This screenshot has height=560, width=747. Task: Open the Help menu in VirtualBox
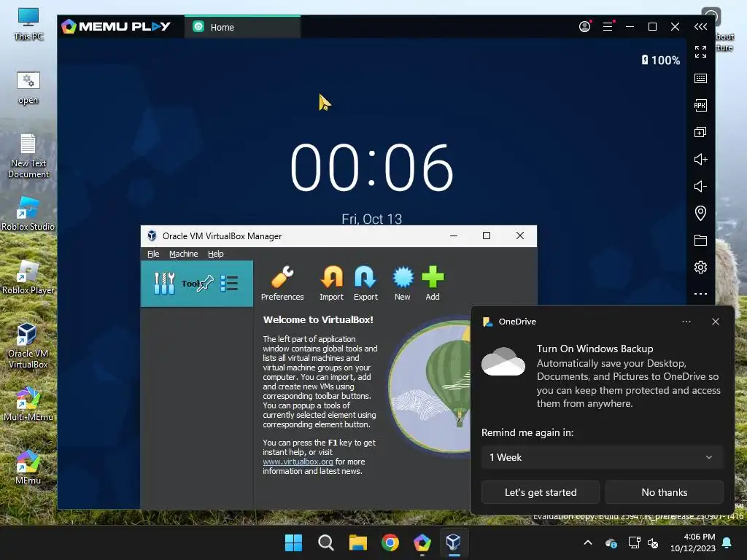point(215,254)
